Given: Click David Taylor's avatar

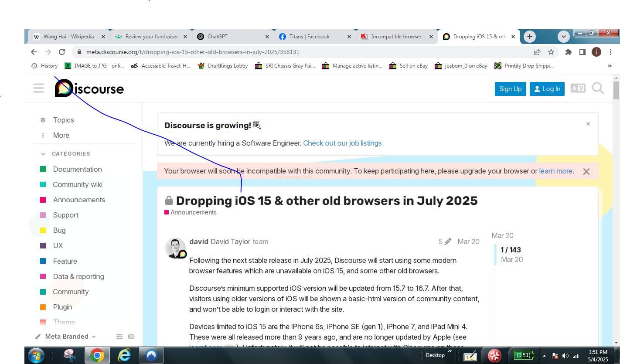Looking at the screenshot, I should (175, 248).
